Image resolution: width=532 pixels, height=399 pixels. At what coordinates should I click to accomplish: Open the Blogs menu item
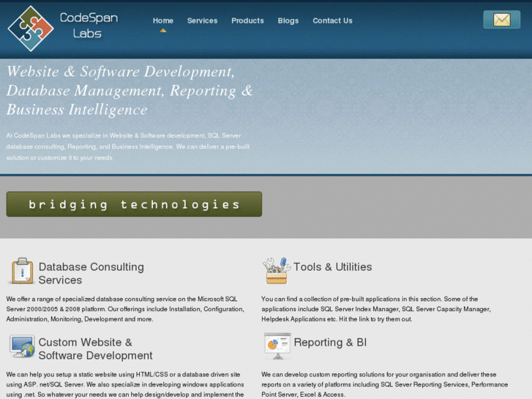click(x=288, y=20)
